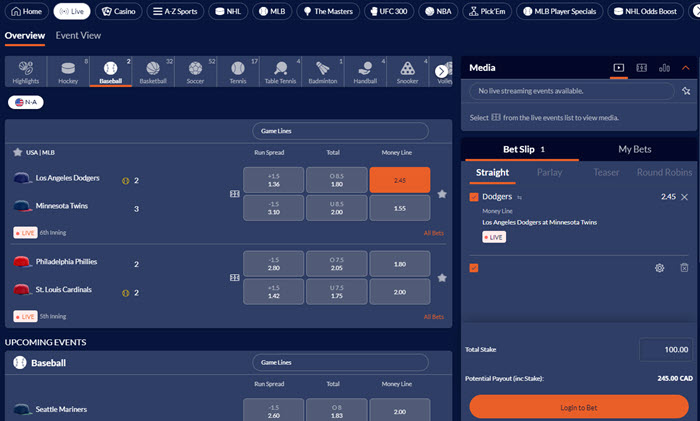Open the A-Z Sports menu

click(175, 11)
